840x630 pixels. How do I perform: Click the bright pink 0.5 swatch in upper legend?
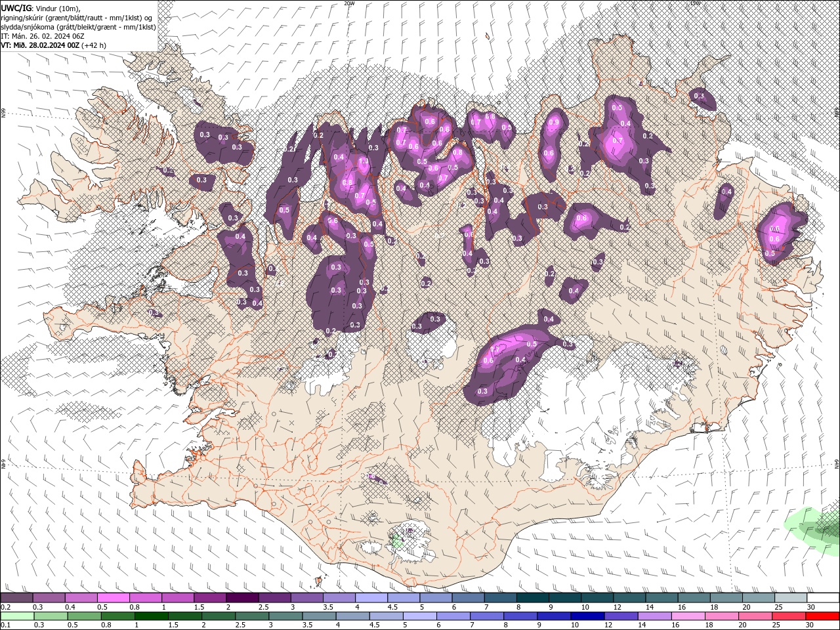(113, 598)
